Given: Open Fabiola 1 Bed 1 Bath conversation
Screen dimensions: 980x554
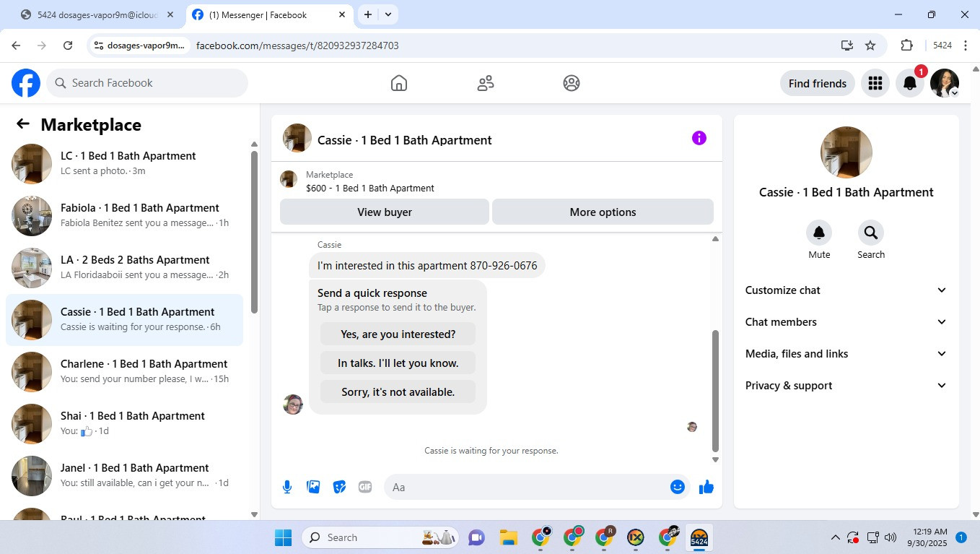Looking at the screenshot, I should [x=124, y=215].
